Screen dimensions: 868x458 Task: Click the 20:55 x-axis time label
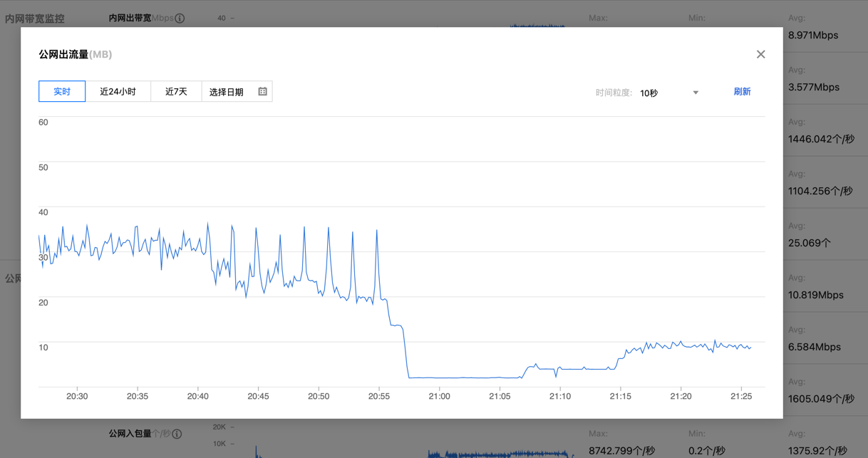(x=379, y=396)
